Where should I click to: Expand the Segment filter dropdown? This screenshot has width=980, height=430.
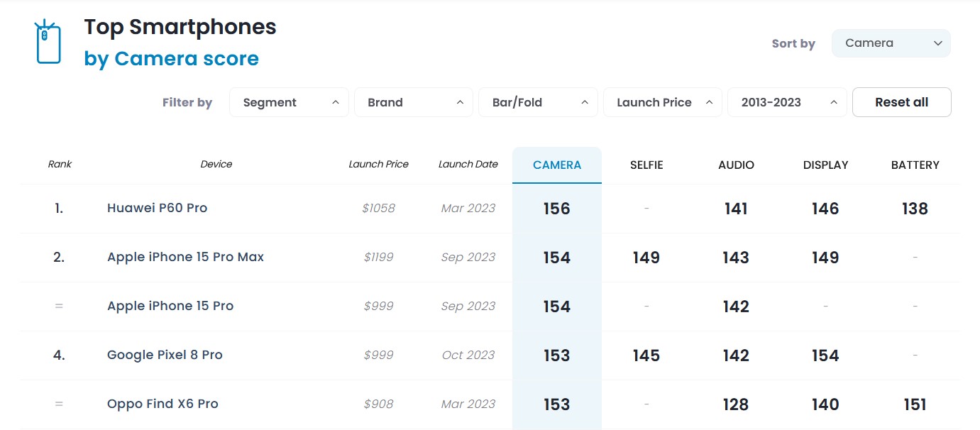pos(289,102)
